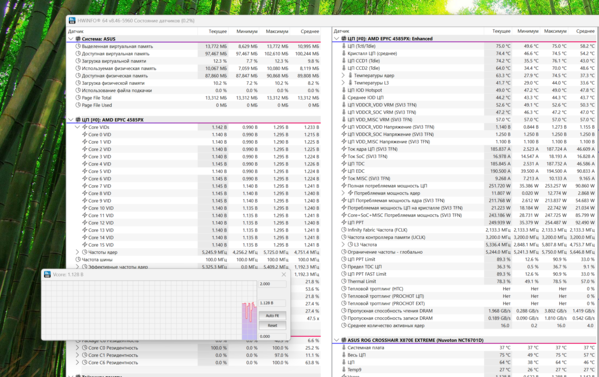The width and height of the screenshot is (599, 377).
Task: Select Полная потребляемая мощность ЦП row
Action: click(464, 186)
